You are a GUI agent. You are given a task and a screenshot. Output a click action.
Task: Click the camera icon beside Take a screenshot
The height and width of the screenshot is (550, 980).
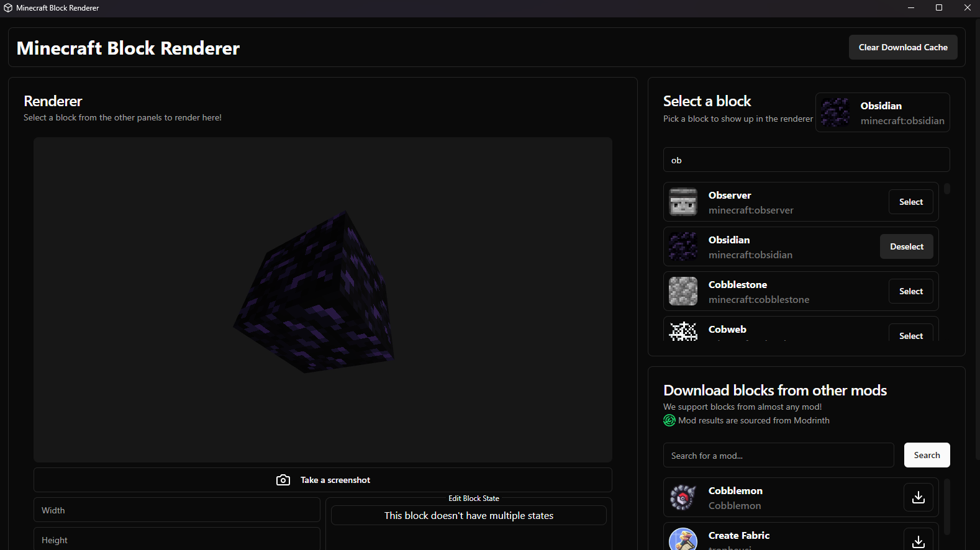283,480
